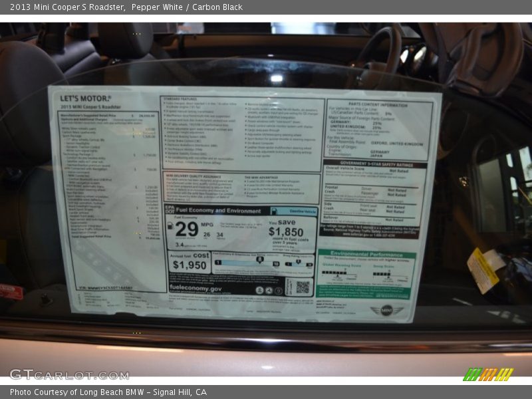Viewport: 532px width, 399px height.
Task: Click the fuel pump icon beside 29 MPG
Action: pyautogui.click(x=171, y=227)
